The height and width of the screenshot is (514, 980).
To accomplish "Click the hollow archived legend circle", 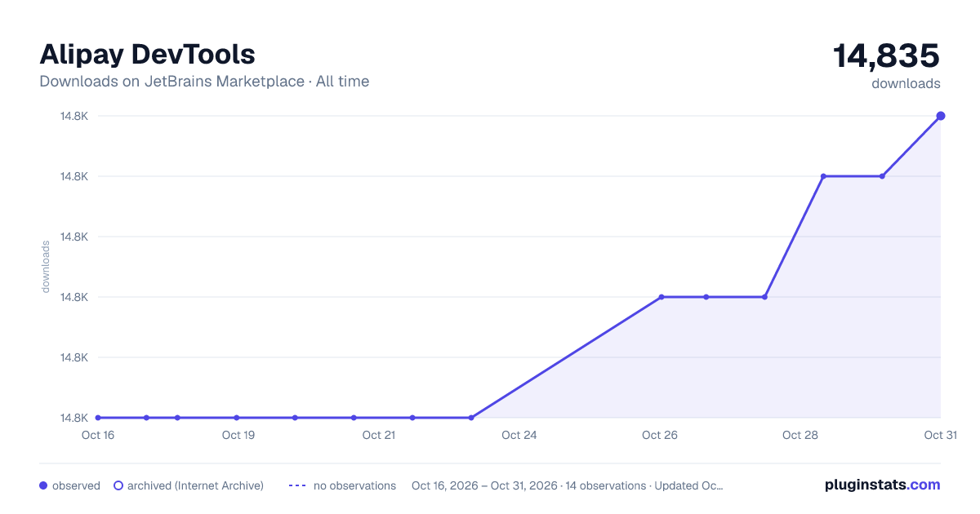I will [118, 485].
